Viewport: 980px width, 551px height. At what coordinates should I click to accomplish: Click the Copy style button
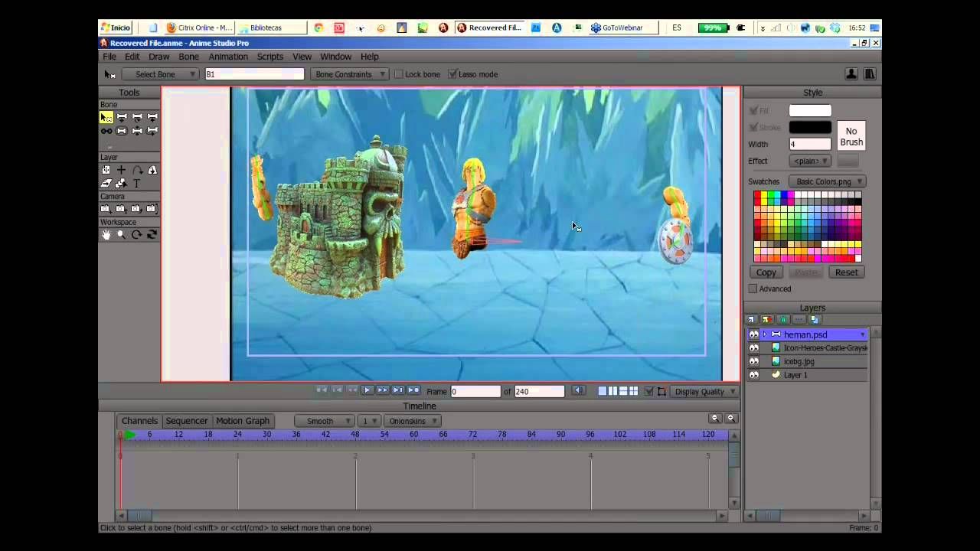click(766, 272)
